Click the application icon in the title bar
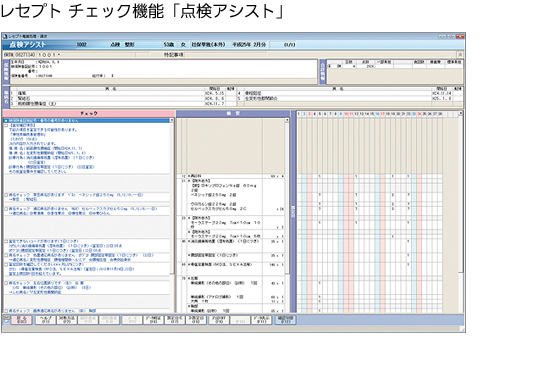 click(5, 36)
